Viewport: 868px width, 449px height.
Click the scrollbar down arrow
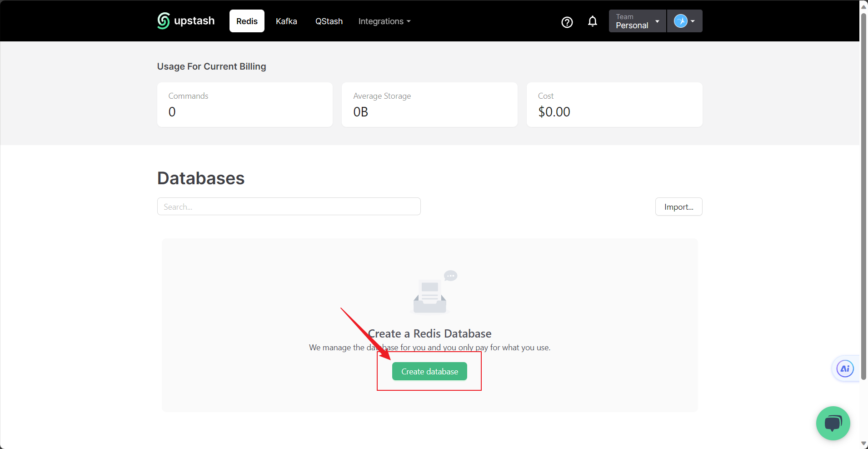pyautogui.click(x=863, y=443)
